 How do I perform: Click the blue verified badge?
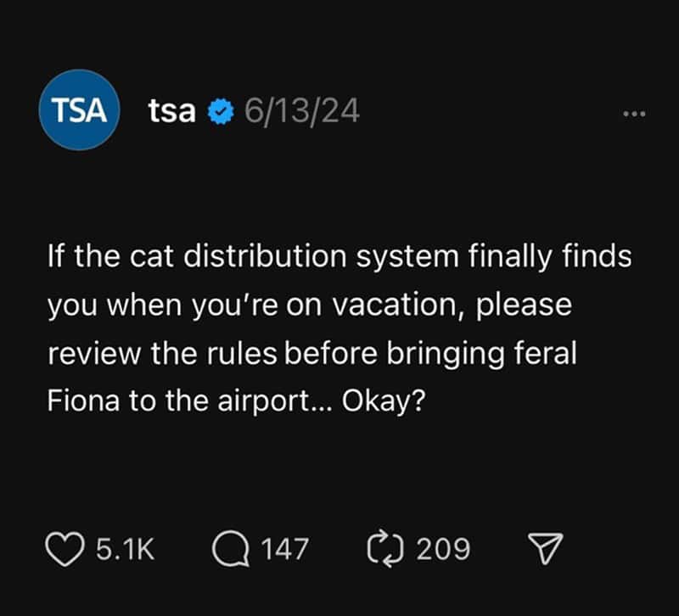click(222, 111)
